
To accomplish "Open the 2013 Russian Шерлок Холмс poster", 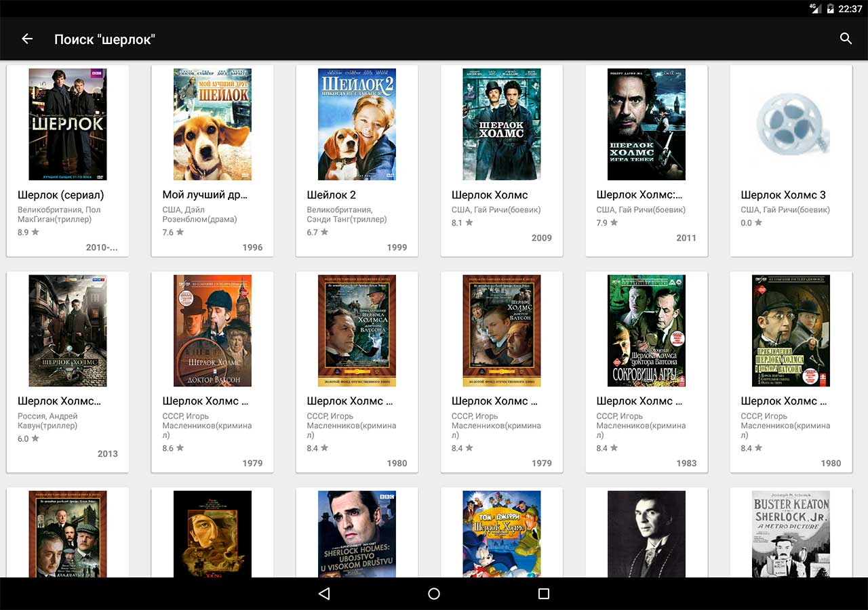I will [x=68, y=331].
